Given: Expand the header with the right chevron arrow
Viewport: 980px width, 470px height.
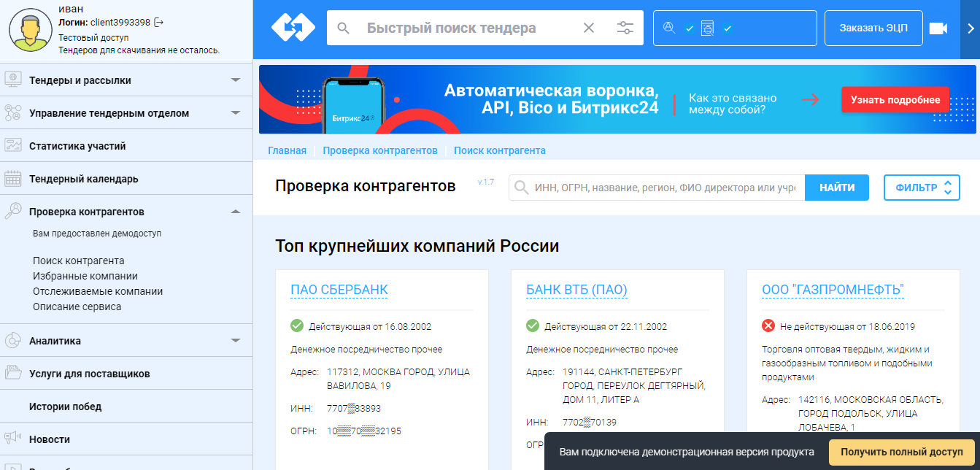Looking at the screenshot, I should [971, 28].
